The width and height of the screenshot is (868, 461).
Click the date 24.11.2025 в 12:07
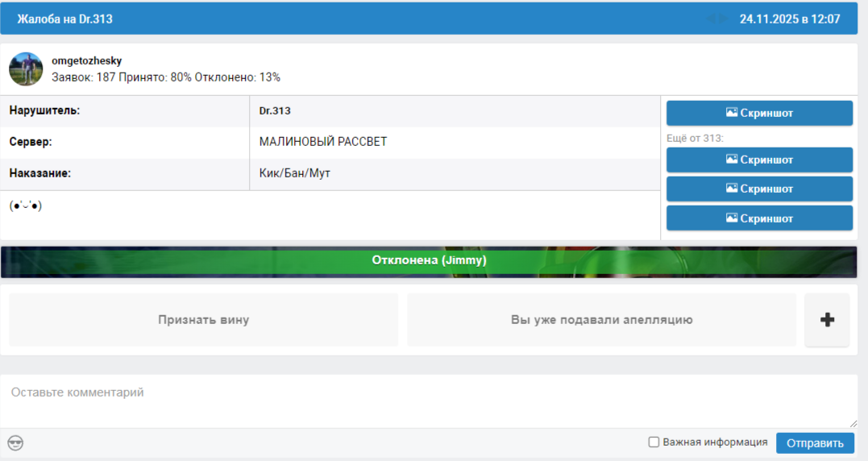pos(790,19)
